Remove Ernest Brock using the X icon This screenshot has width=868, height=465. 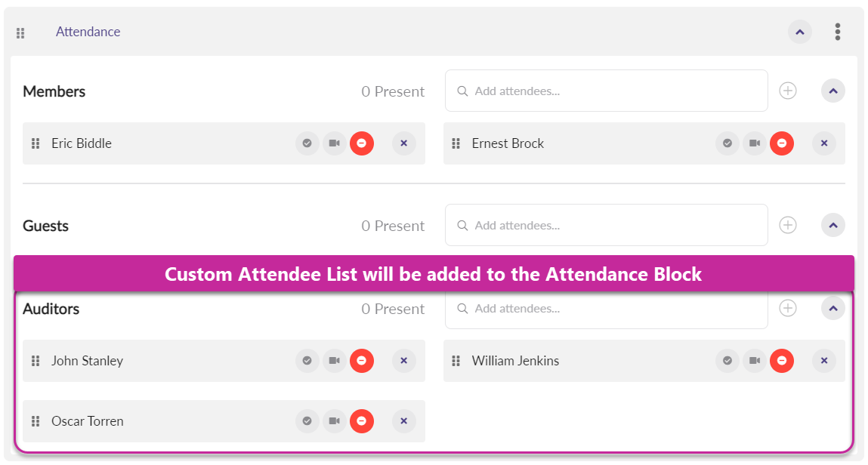[x=823, y=143]
